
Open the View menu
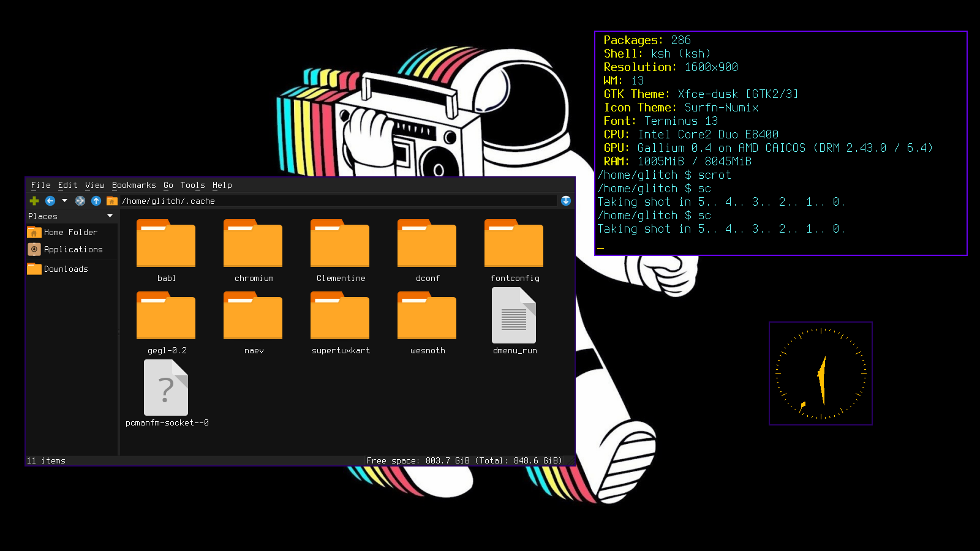pos(95,186)
